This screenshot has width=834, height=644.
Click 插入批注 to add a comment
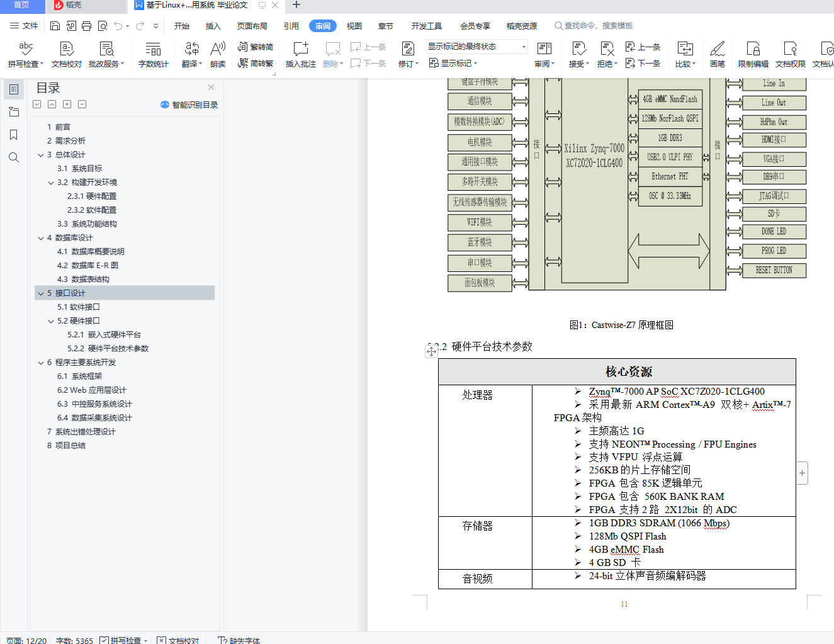pyautogui.click(x=301, y=55)
